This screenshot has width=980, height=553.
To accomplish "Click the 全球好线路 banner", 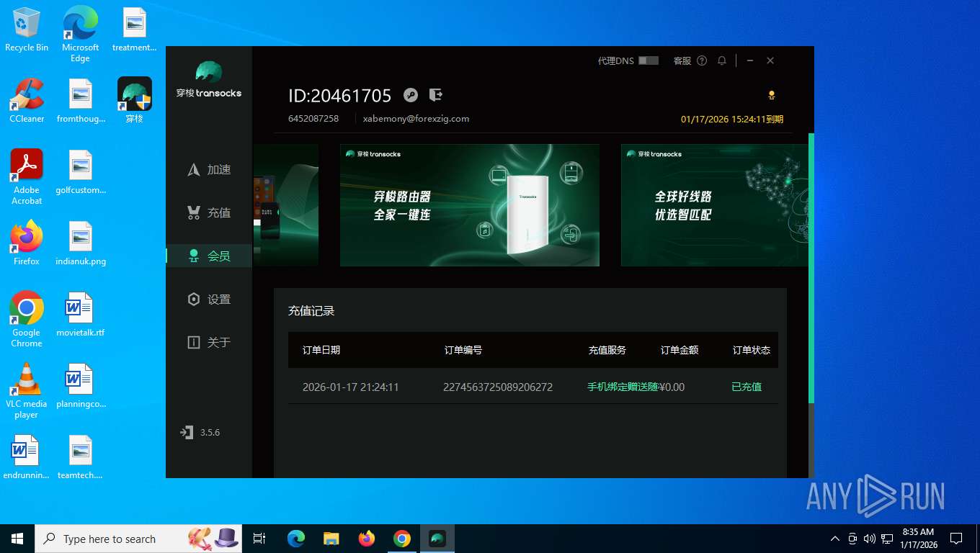I will pos(715,205).
